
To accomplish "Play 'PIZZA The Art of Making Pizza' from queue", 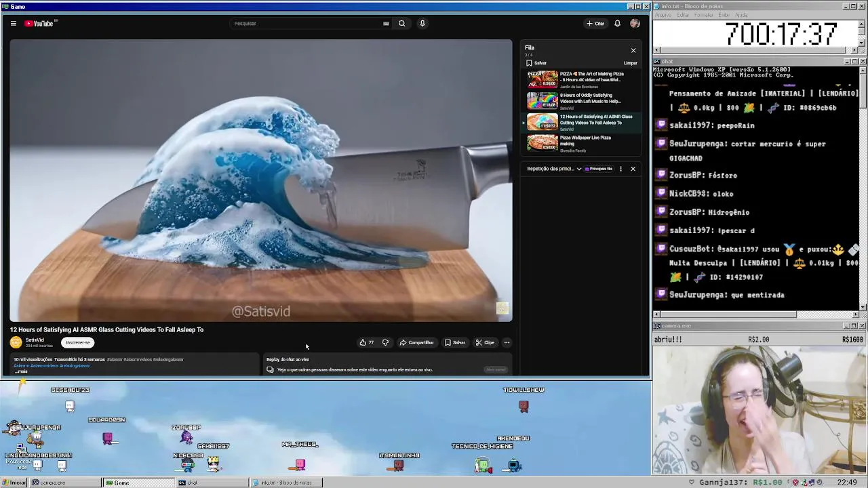I will click(583, 79).
